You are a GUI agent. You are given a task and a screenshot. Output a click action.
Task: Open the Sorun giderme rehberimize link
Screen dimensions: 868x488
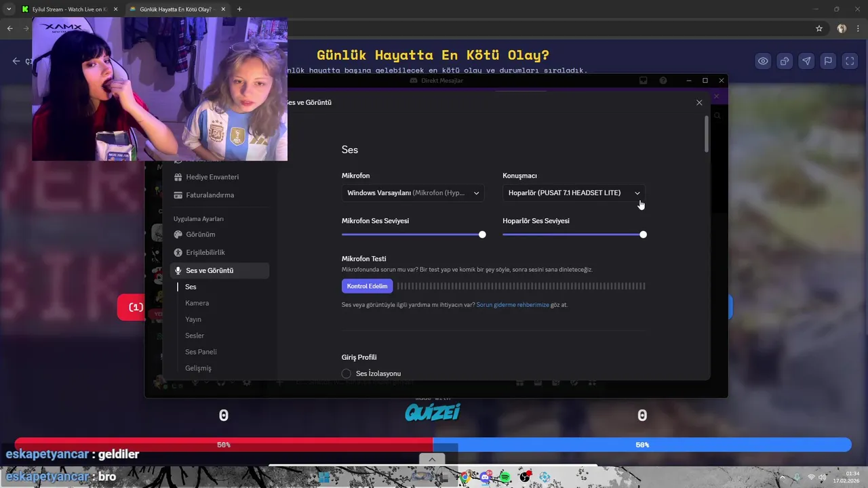pyautogui.click(x=513, y=305)
